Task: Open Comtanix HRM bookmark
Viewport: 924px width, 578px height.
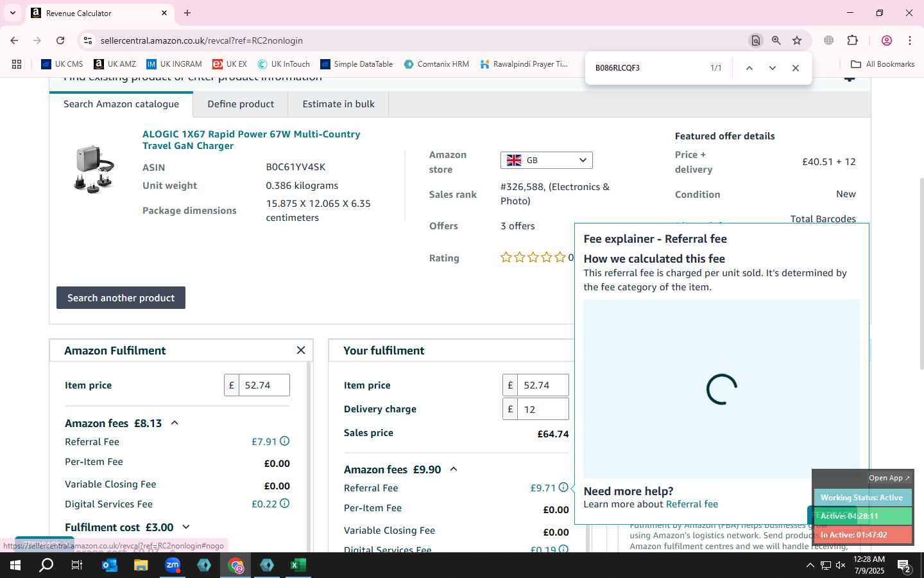Action: pos(436,64)
